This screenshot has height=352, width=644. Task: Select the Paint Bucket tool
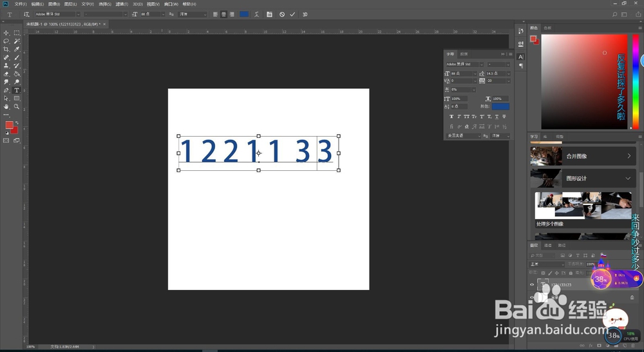[17, 74]
